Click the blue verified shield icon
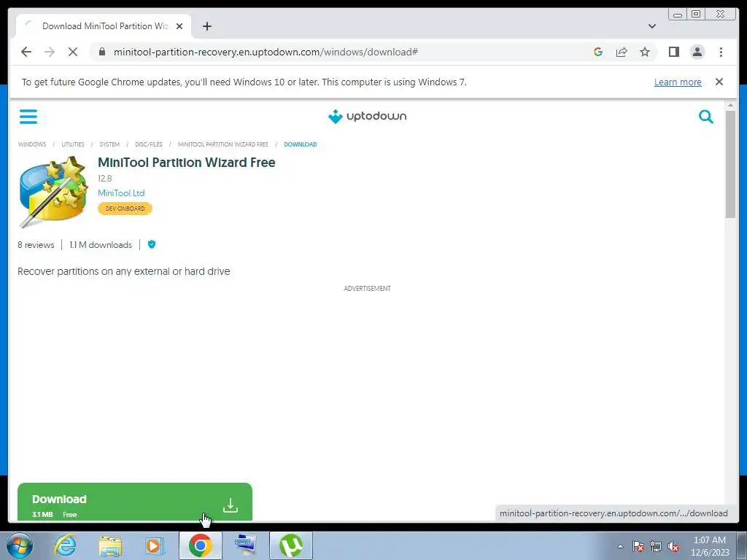Image resolution: width=747 pixels, height=560 pixels. (x=152, y=244)
